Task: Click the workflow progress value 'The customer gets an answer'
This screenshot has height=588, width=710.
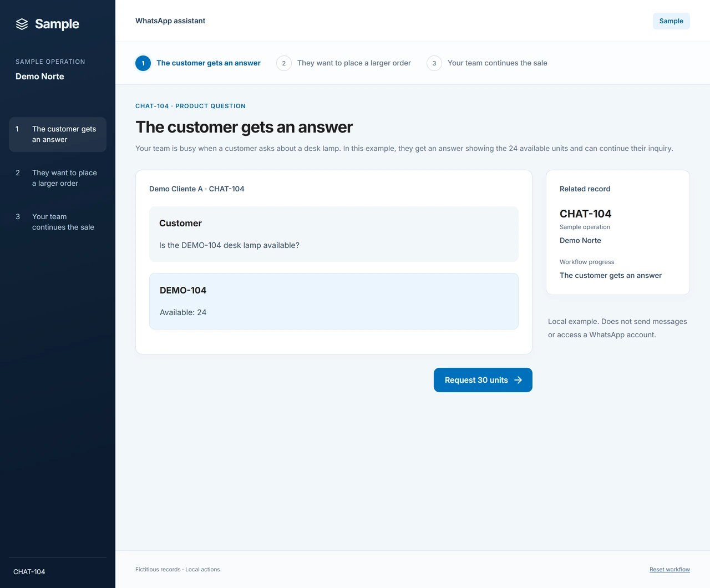Action: [x=611, y=276]
